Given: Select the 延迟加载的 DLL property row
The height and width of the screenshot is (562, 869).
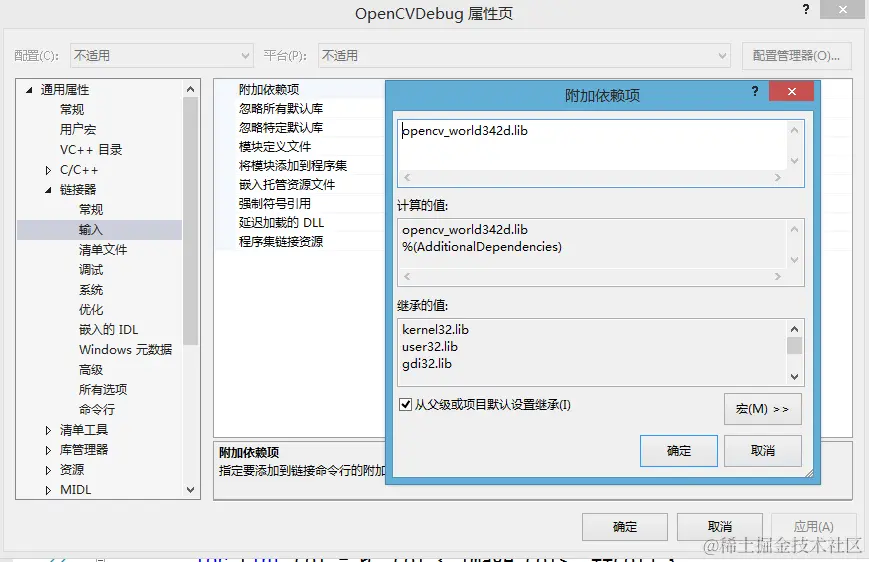Looking at the screenshot, I should click(x=299, y=223).
